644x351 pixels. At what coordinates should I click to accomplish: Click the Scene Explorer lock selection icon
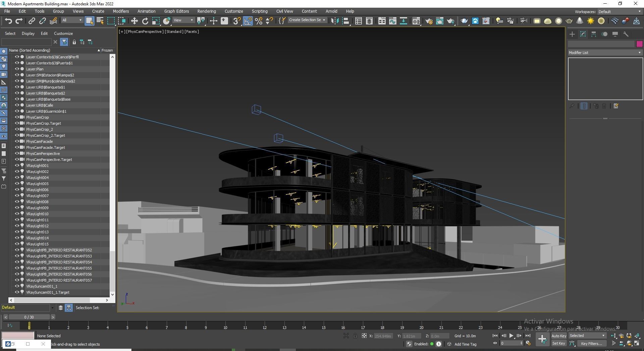click(x=74, y=42)
